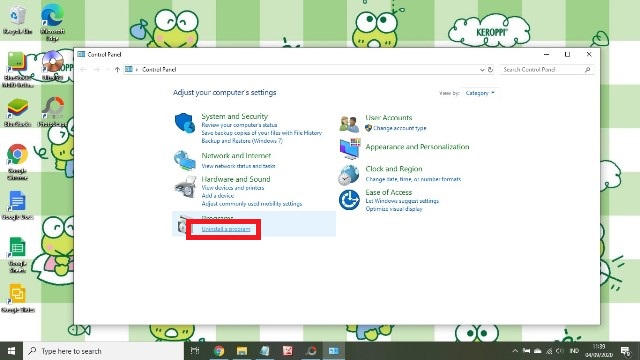640x360 pixels.
Task: Click the Uninstall a program link
Action: pos(226,229)
